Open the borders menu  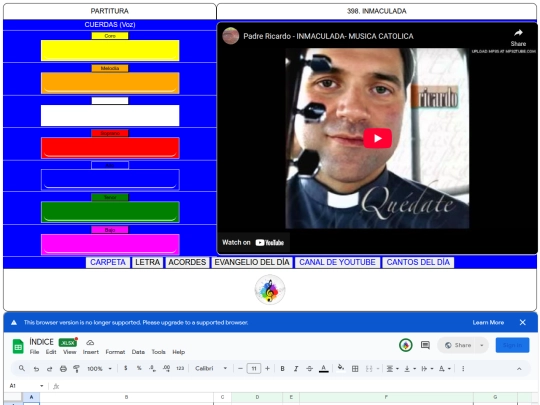click(355, 368)
